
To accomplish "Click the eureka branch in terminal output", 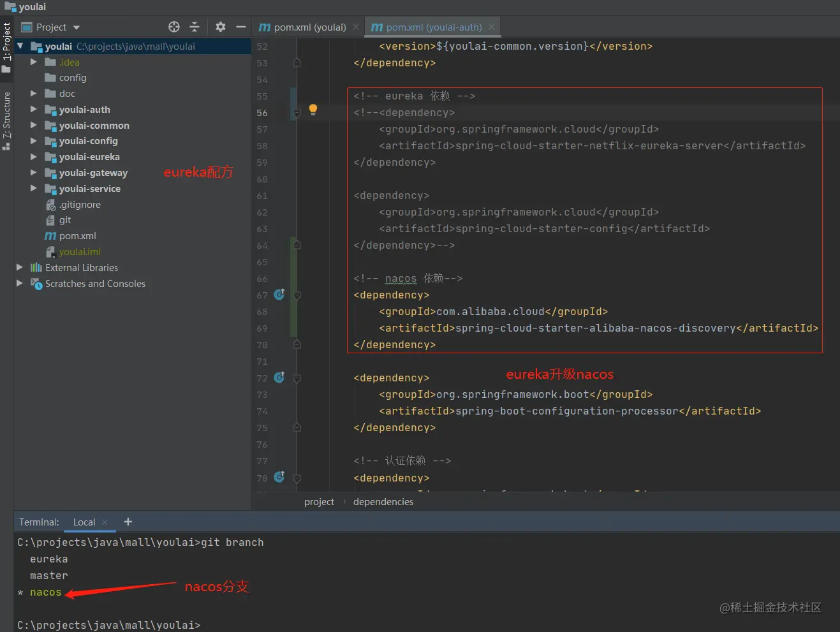I will [x=48, y=559].
